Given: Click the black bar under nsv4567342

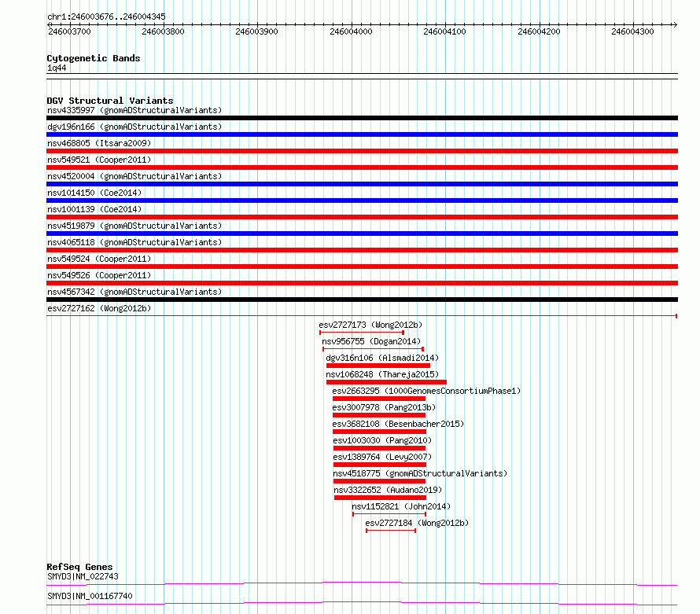Looking at the screenshot, I should coord(362,300).
